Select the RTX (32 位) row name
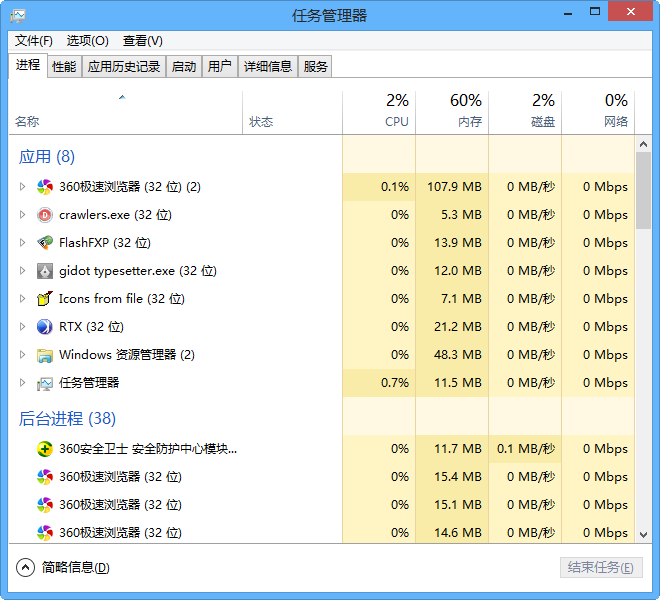660x600 pixels. 91,326
